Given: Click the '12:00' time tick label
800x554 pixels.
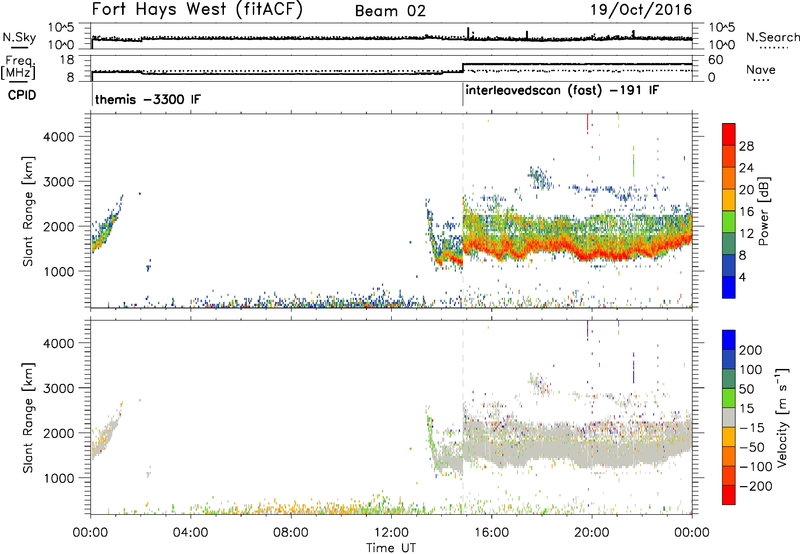Looking at the screenshot, I should click(391, 533).
